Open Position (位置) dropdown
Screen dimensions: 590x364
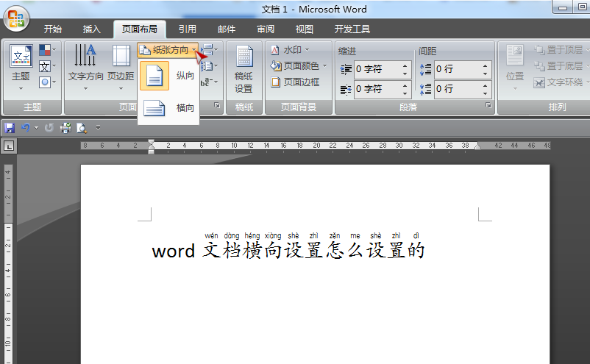[515, 68]
